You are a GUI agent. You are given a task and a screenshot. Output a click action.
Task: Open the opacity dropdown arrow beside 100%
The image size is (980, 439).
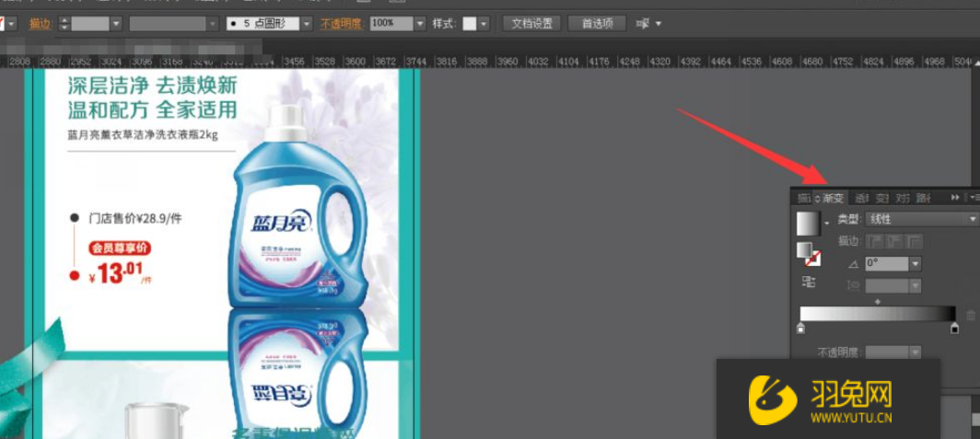pos(421,24)
